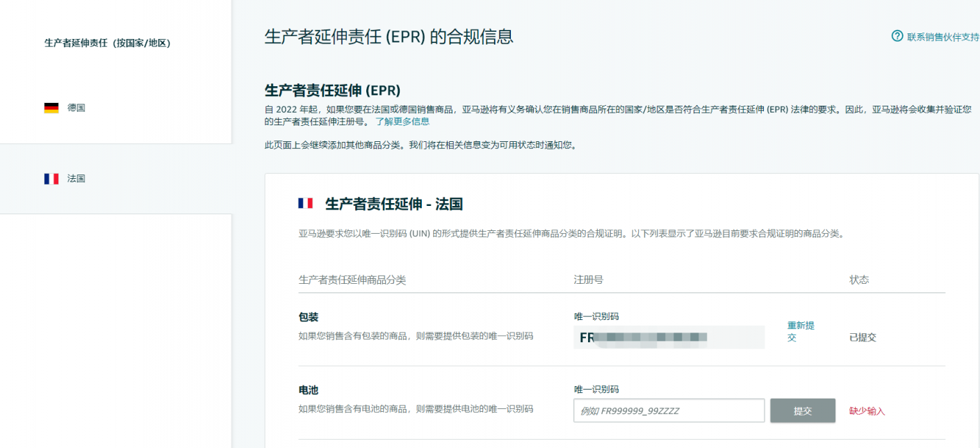Click the sidebar heading 生产者延伸责任（按国家/地区）
Viewport: 980px width, 448px height.
coord(108,43)
